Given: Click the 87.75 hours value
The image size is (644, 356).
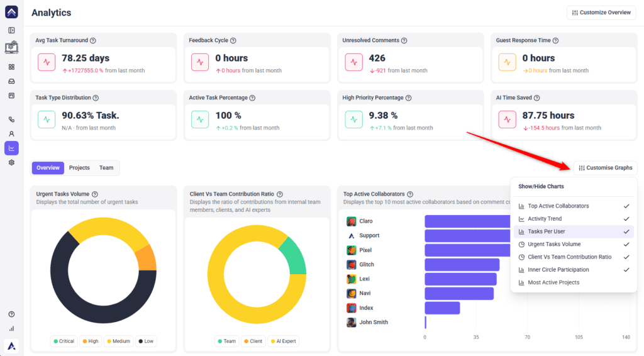Looking at the screenshot, I should tap(548, 116).
